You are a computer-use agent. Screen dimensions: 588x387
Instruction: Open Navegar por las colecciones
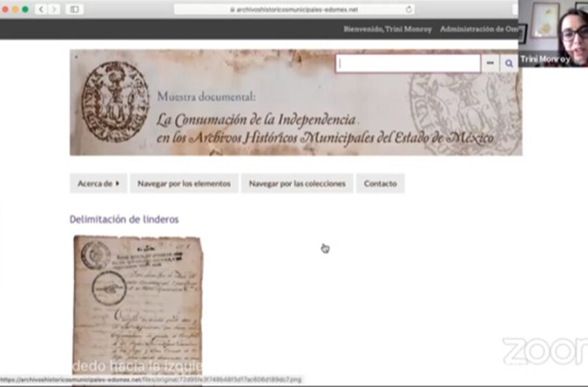[297, 184]
